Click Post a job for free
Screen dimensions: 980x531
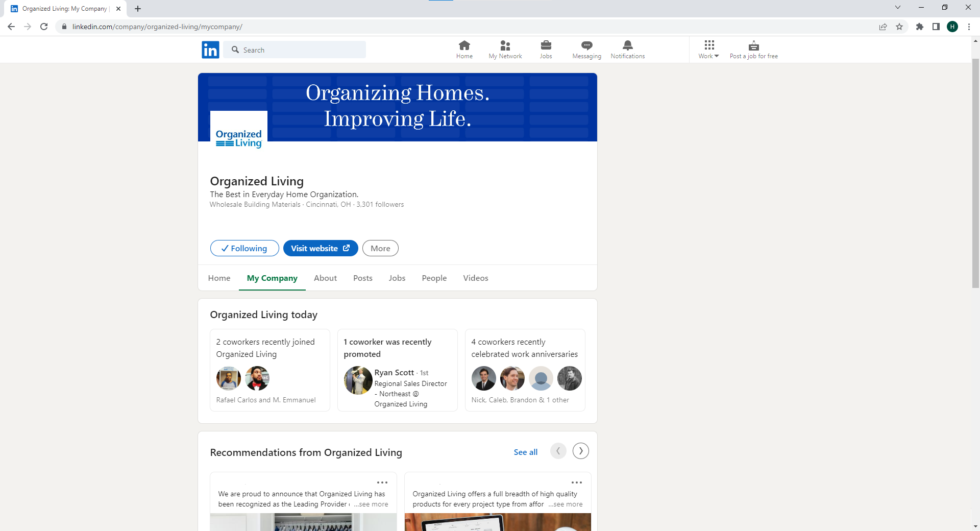[x=753, y=50]
